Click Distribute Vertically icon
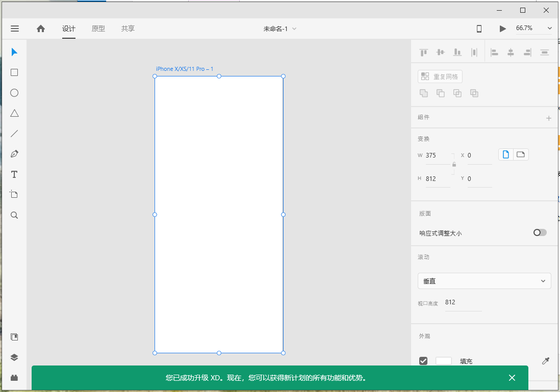Image resolution: width=560 pixels, height=392 pixels. (544, 53)
